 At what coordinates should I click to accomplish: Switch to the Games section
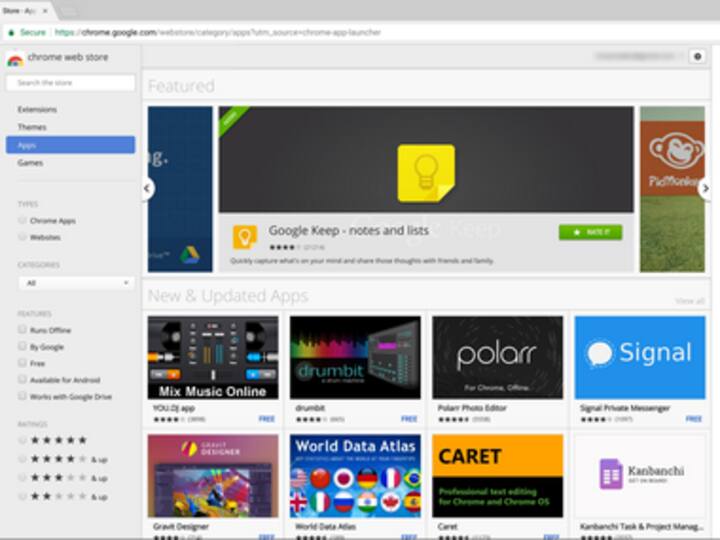[30, 163]
